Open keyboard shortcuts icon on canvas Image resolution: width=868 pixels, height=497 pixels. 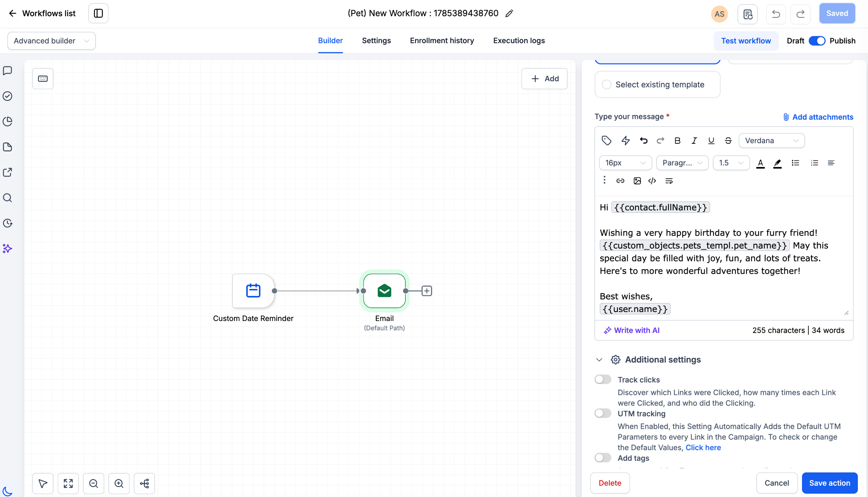coord(43,79)
